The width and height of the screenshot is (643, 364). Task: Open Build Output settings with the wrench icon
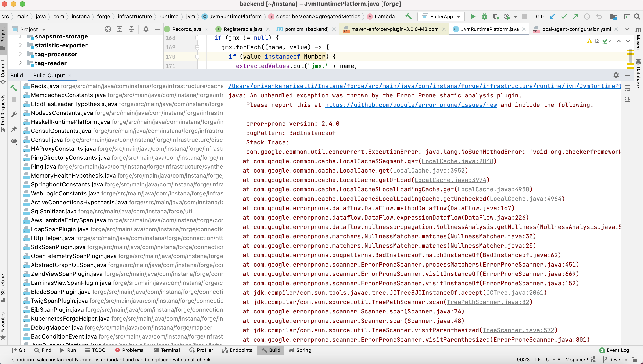pyautogui.click(x=14, y=114)
